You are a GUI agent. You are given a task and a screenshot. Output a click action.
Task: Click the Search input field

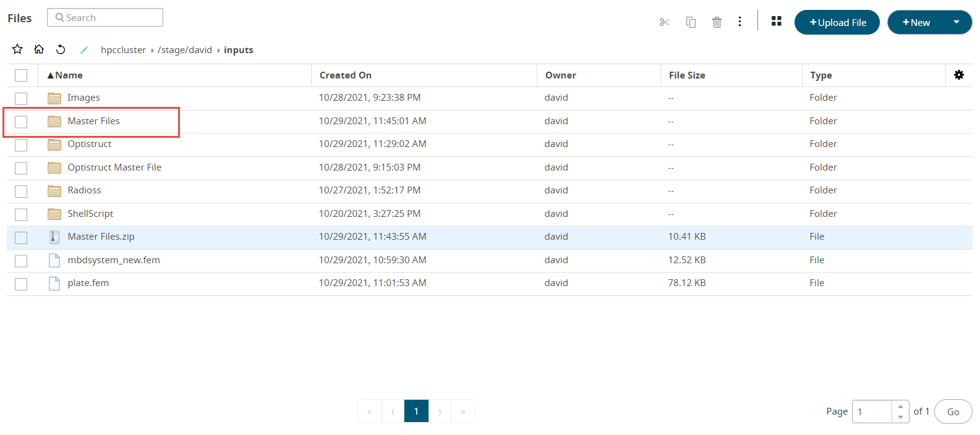tap(105, 17)
